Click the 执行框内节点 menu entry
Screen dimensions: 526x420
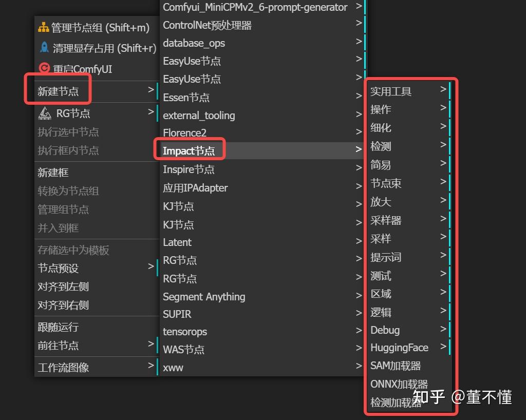pos(96,150)
